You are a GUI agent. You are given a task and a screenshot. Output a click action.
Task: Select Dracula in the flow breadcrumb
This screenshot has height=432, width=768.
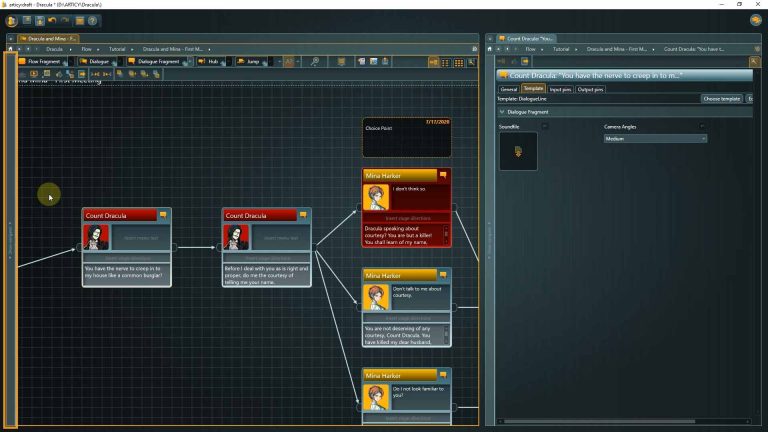click(x=54, y=49)
